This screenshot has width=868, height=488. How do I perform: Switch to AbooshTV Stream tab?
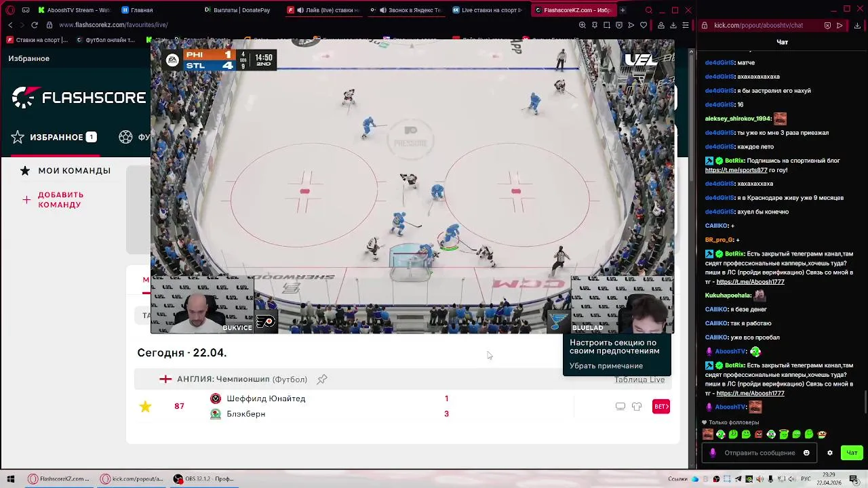coord(75,10)
